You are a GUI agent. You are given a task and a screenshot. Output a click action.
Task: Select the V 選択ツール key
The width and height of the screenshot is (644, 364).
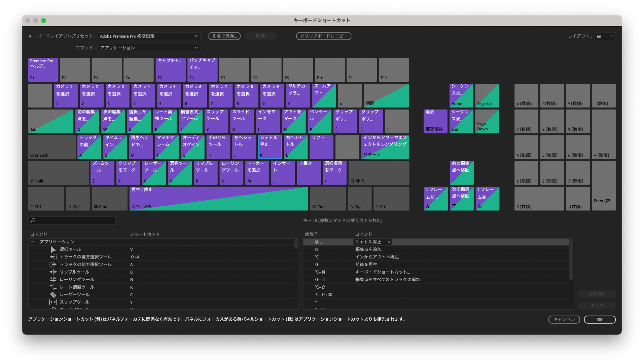click(180, 173)
